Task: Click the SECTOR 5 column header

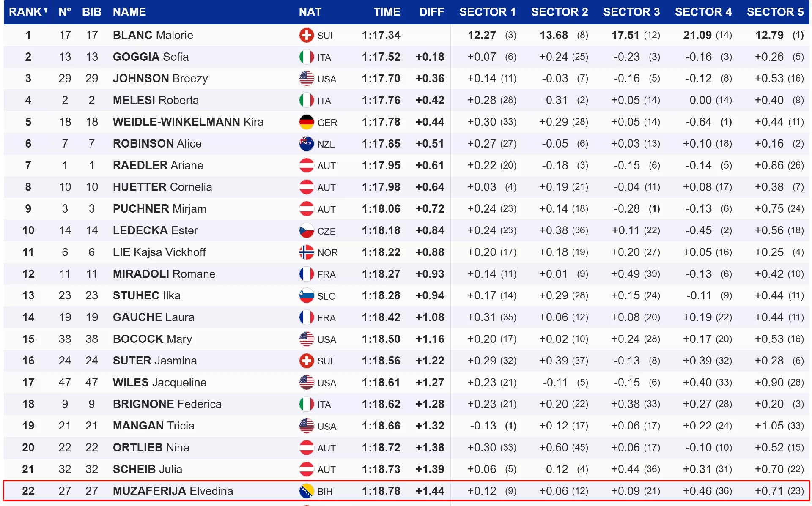Action: pos(775,12)
